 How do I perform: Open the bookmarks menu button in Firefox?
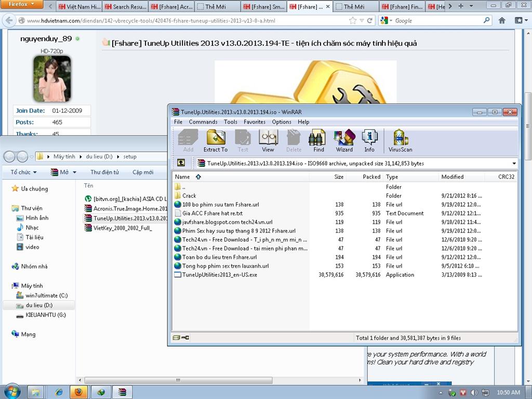[x=521, y=20]
